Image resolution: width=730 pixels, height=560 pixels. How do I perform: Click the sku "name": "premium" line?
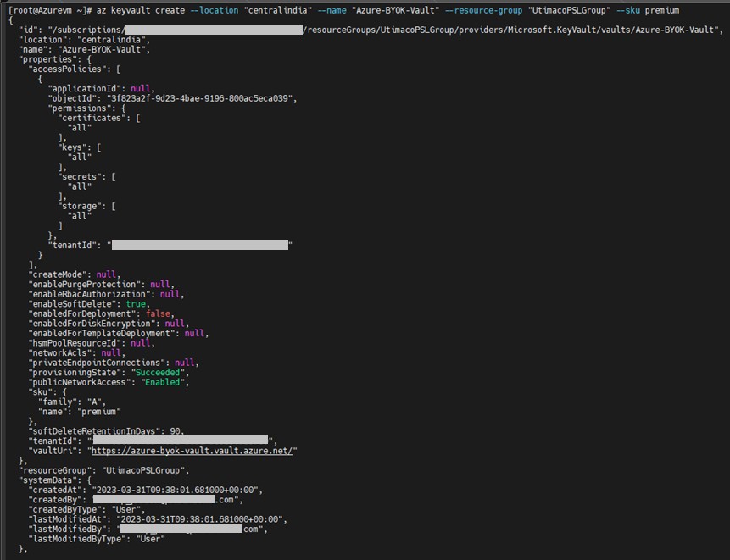click(80, 412)
